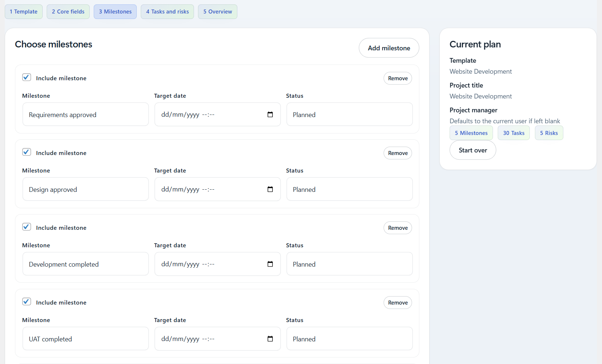
Task: Click the Current plan heading
Action: pyautogui.click(x=475, y=44)
